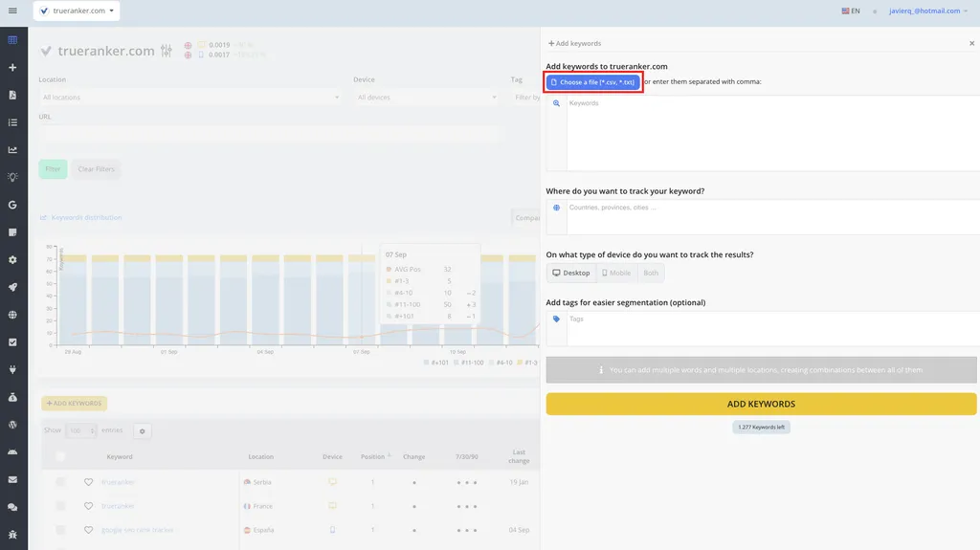
Task: Open the table grid sidebar icon
Action: 12,40
